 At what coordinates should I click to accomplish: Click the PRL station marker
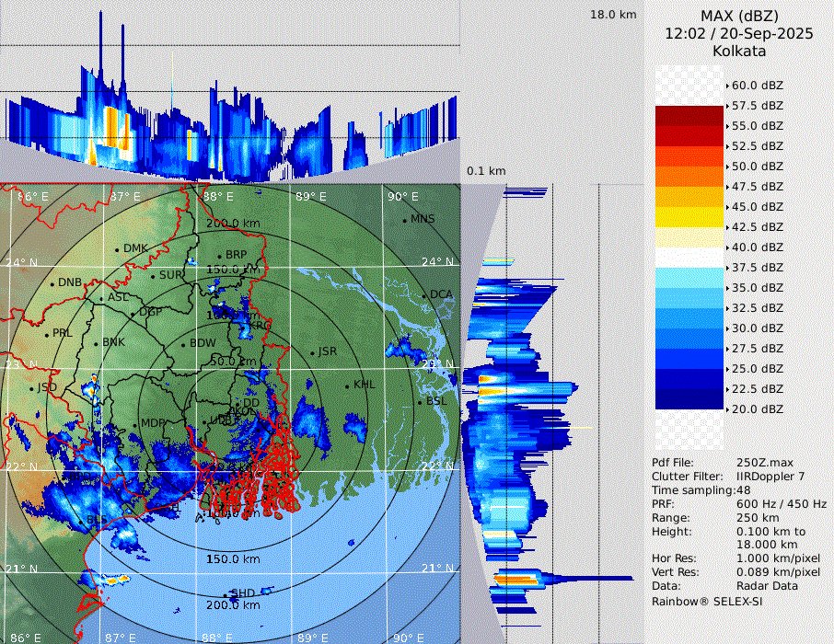tap(46, 333)
